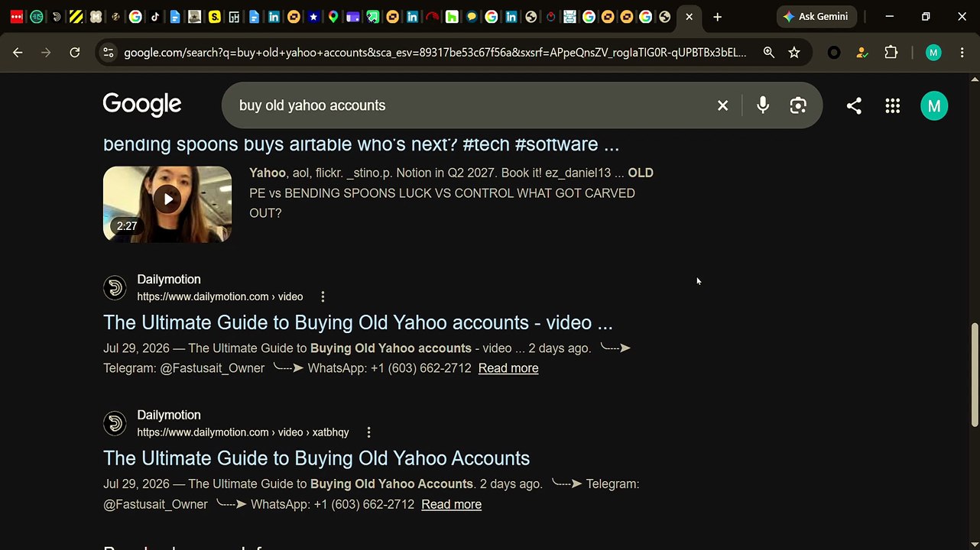Click the Dailymotion favicon of the xatbhqy result
Screen dimensions: 980x550
[x=115, y=423]
